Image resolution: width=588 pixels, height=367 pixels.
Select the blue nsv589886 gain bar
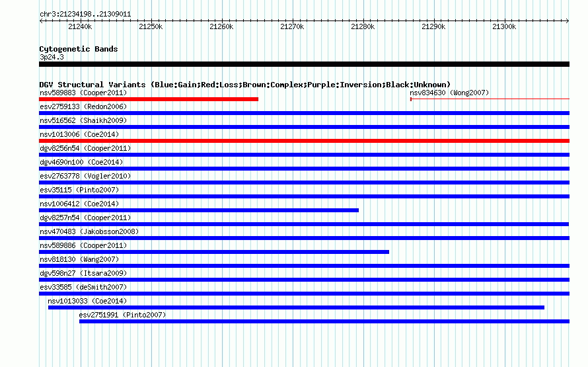214,252
